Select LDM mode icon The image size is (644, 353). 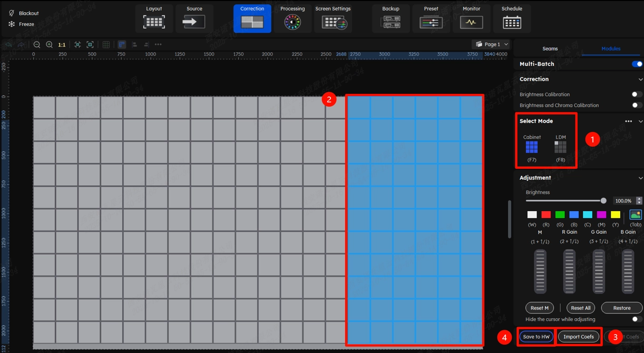(x=560, y=147)
